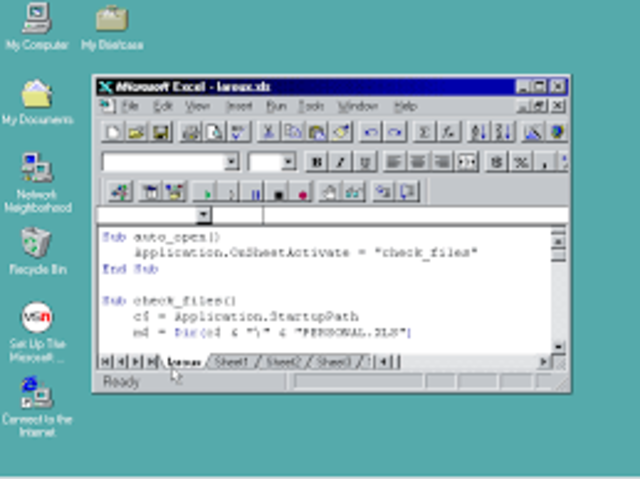640x479 pixels.
Task: Save the workbook with floppy disk icon
Action: point(160,132)
